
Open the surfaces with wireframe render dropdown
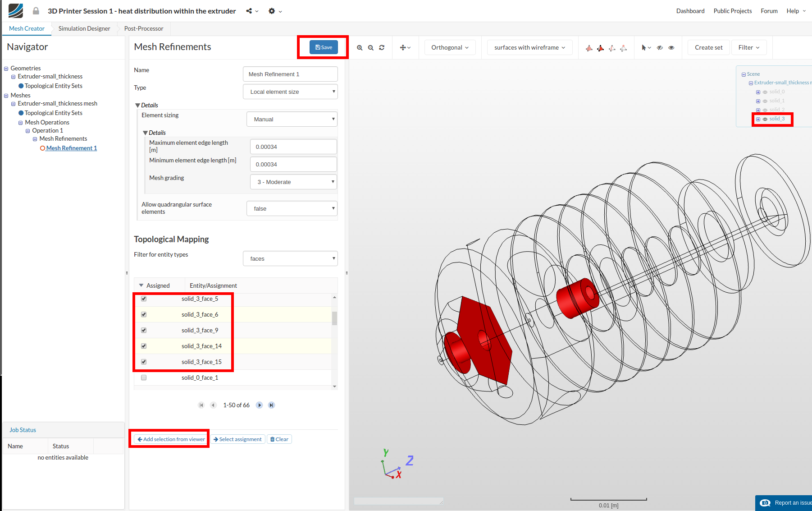(x=529, y=48)
